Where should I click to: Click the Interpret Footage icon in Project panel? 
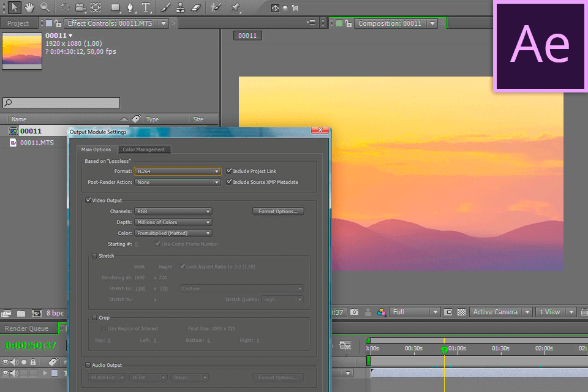(x=6, y=313)
